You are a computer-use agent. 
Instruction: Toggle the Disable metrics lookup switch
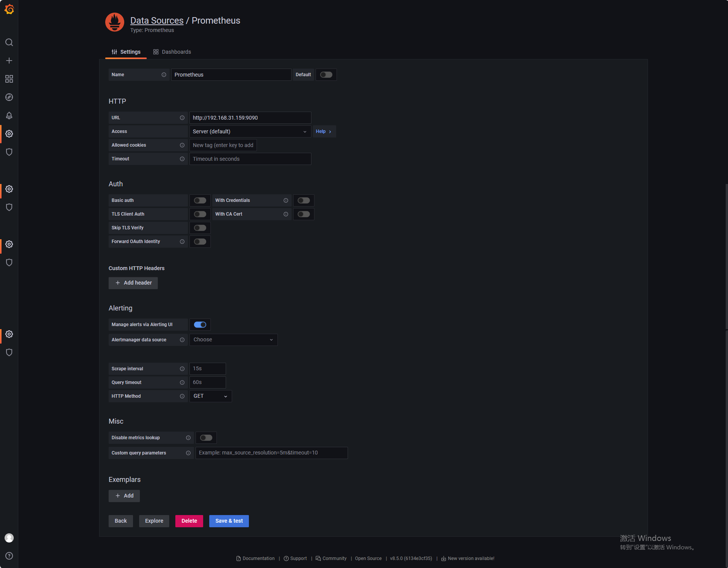[206, 438]
